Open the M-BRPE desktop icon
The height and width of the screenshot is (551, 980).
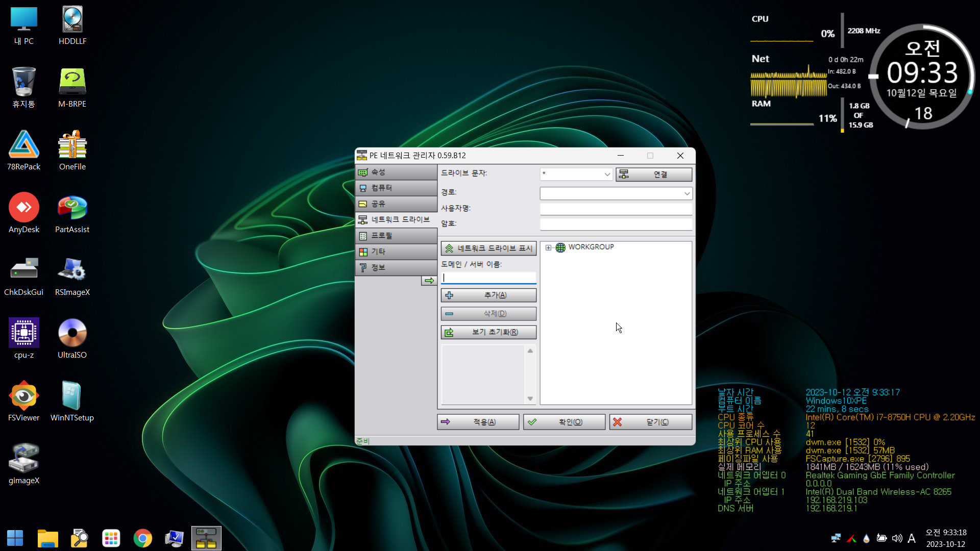pyautogui.click(x=72, y=88)
